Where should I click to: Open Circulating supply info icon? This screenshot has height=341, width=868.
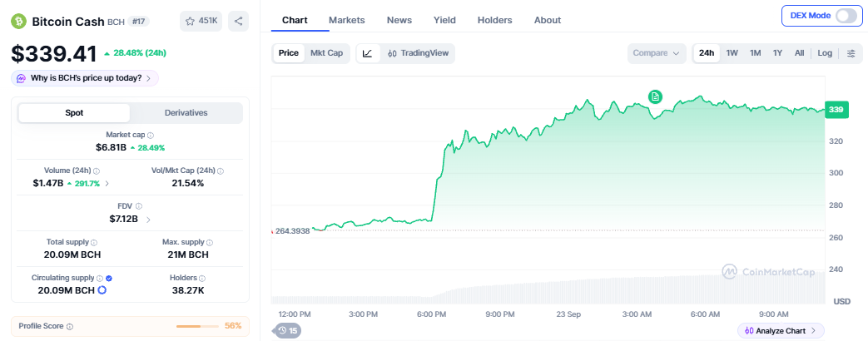[100, 279]
